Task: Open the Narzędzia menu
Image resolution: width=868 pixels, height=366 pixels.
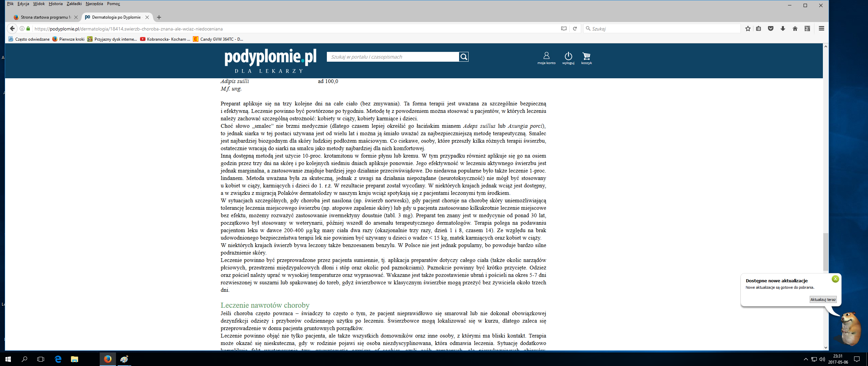Action: click(x=94, y=4)
